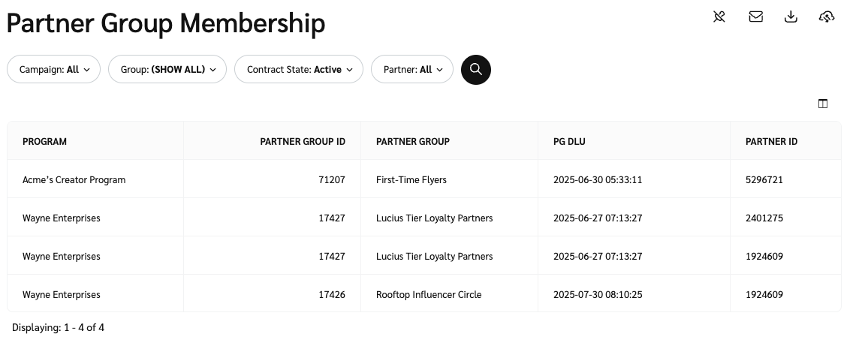This screenshot has height=346, width=868.
Task: Sort by the PROGRAM column header
Action: pos(44,141)
